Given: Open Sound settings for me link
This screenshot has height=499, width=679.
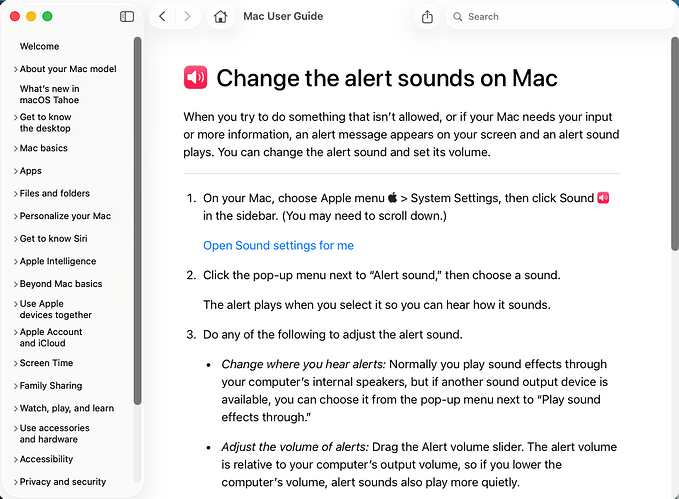Looking at the screenshot, I should [278, 246].
